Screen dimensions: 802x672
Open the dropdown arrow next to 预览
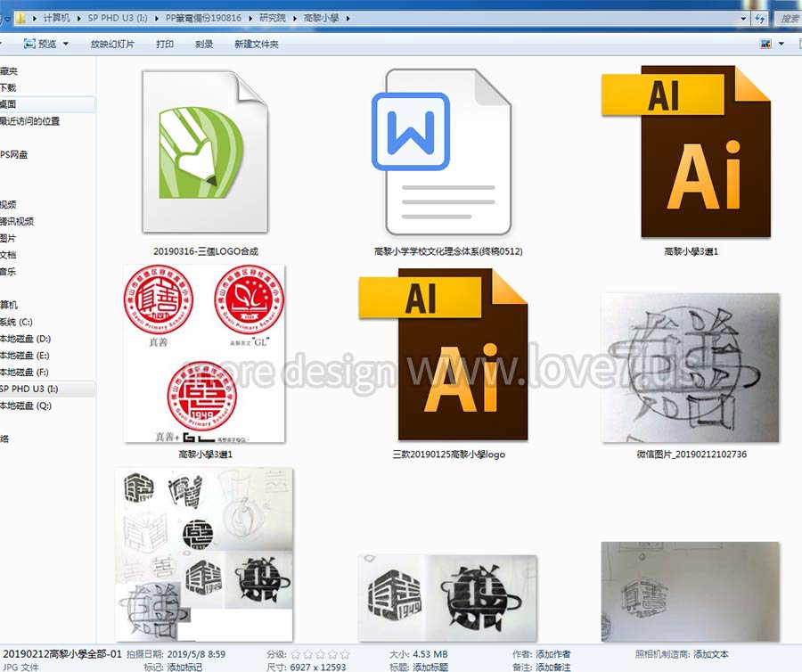[65, 44]
